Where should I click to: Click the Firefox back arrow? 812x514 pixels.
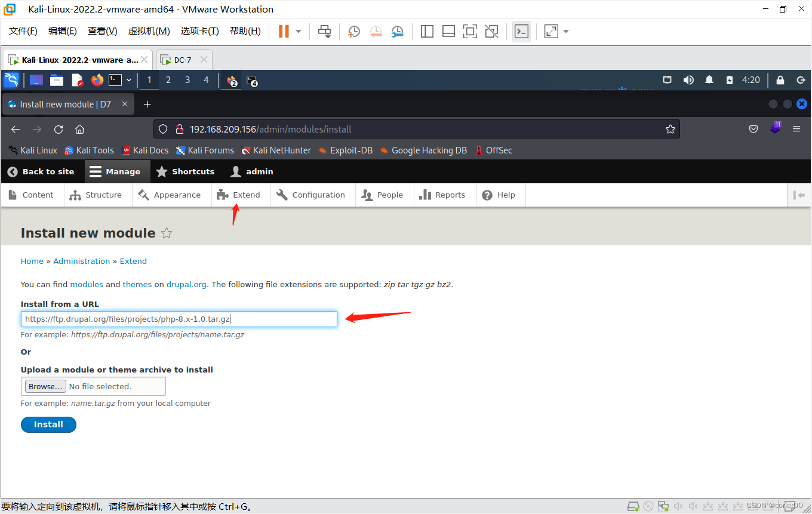click(x=16, y=129)
